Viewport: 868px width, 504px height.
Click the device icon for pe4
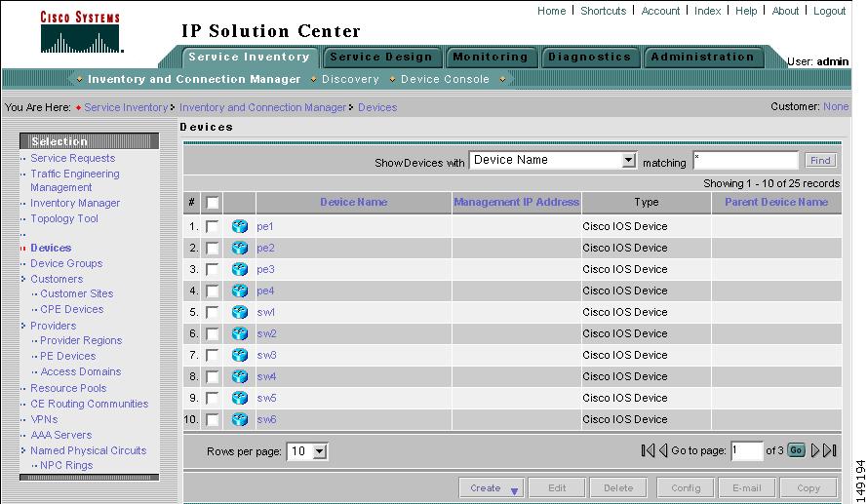click(x=240, y=291)
